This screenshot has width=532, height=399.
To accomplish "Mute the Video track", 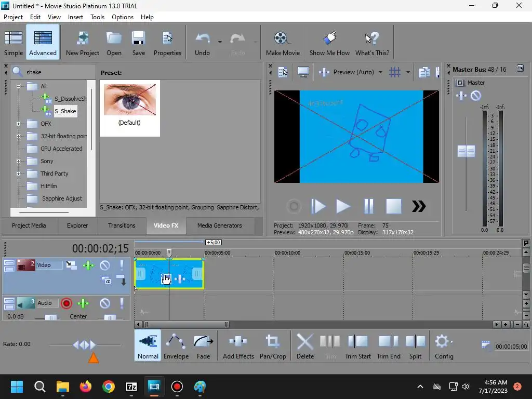I will [x=105, y=265].
